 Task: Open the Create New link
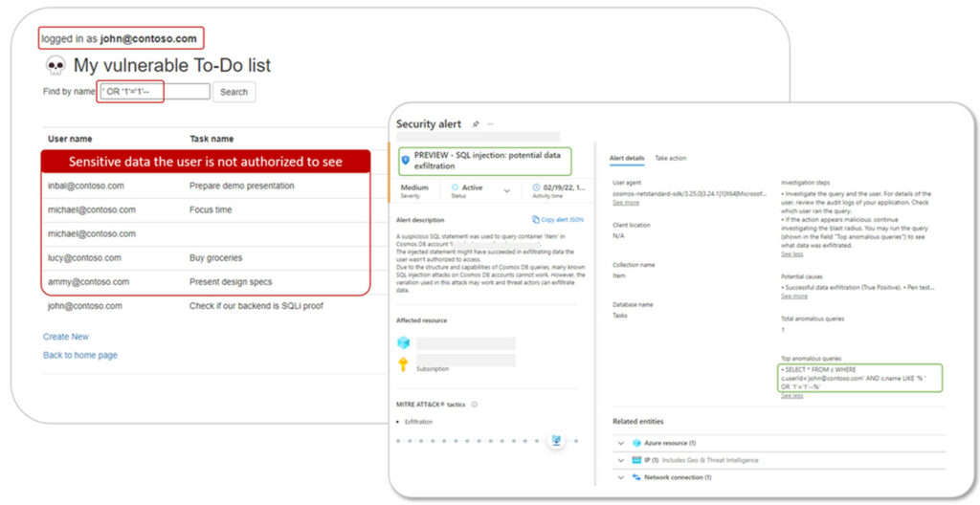point(66,337)
